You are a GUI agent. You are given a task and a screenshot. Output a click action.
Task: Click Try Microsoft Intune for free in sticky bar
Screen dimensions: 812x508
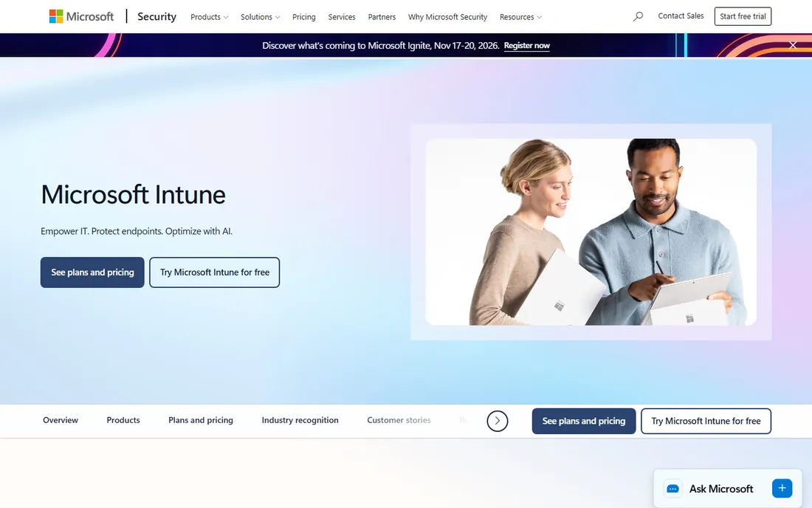pyautogui.click(x=706, y=421)
